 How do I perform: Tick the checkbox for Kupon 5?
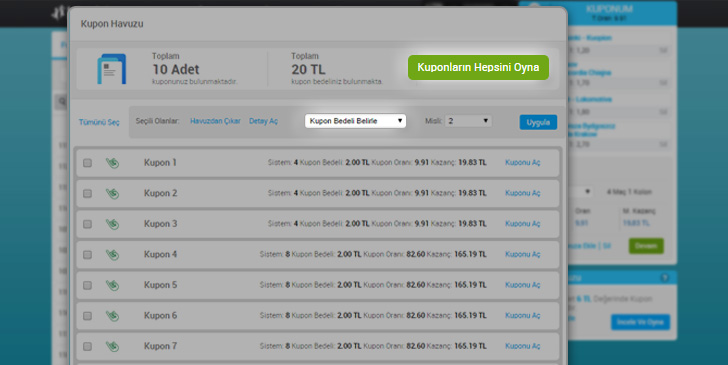tap(87, 285)
